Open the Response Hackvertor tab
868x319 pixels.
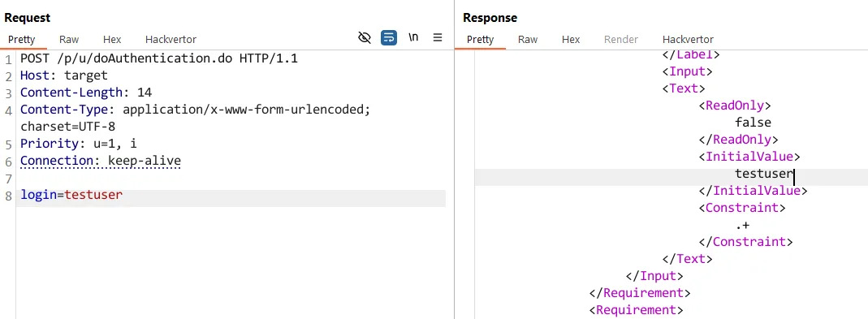pos(688,39)
